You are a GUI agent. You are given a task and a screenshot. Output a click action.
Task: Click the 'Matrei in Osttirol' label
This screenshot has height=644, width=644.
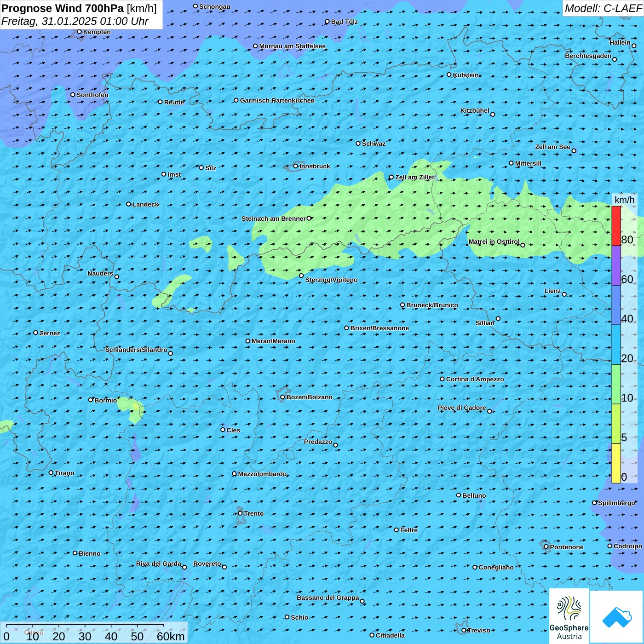point(494,241)
